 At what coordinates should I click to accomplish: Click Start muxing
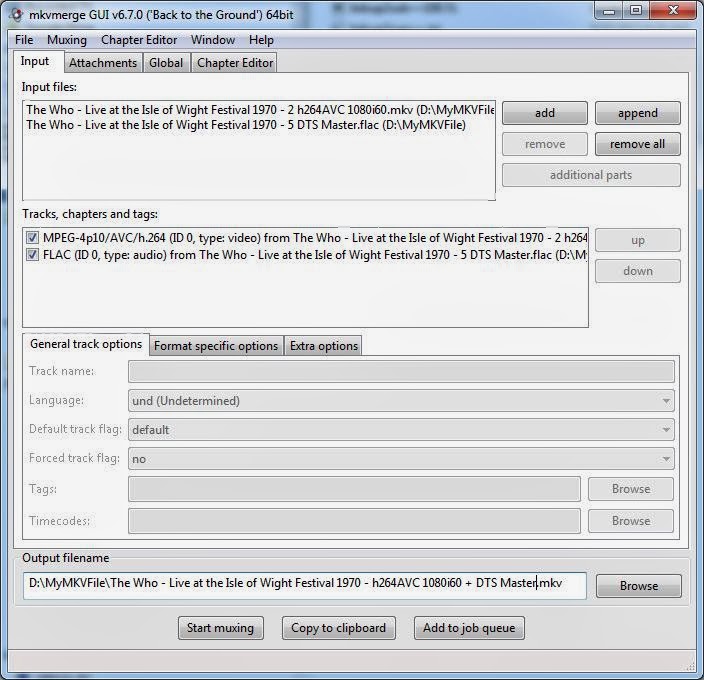(x=220, y=627)
